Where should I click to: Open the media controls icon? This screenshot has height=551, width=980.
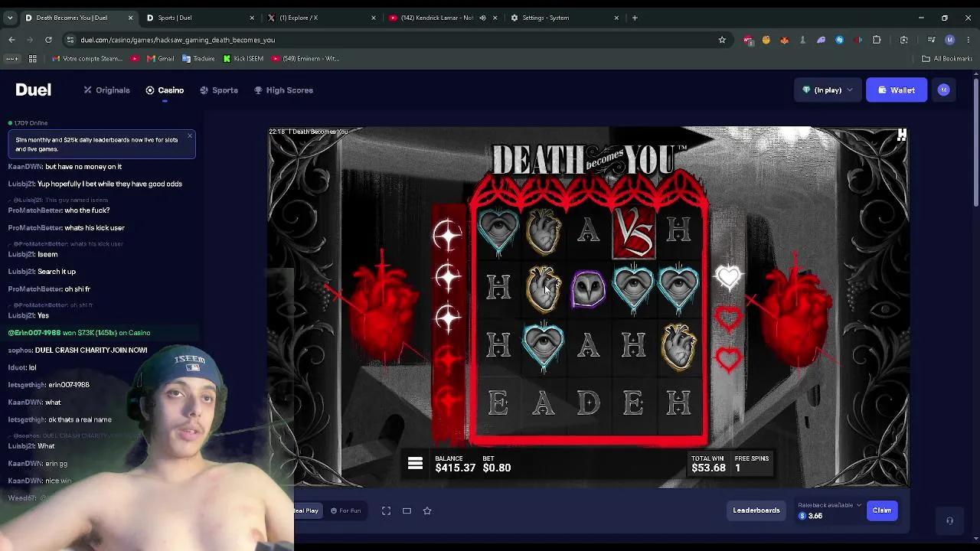coord(931,40)
